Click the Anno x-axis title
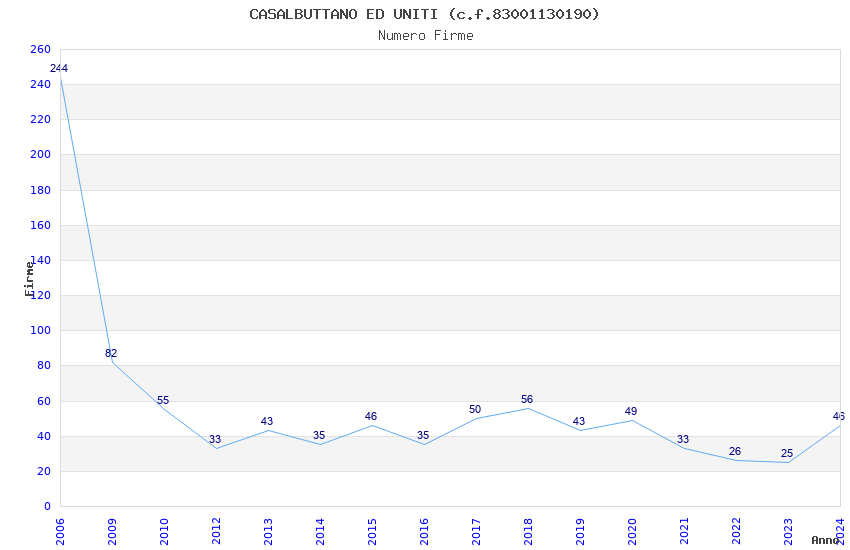 tap(825, 540)
